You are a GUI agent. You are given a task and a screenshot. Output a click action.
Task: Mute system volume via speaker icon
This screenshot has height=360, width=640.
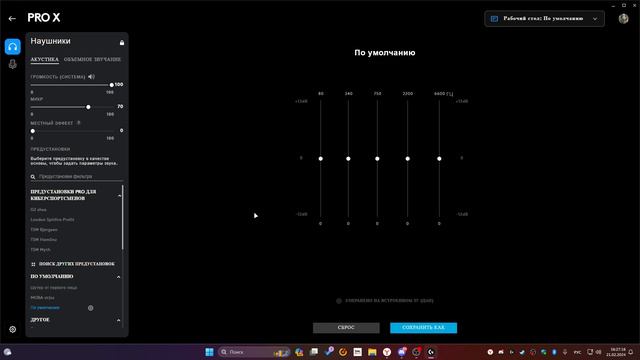pyautogui.click(x=91, y=76)
